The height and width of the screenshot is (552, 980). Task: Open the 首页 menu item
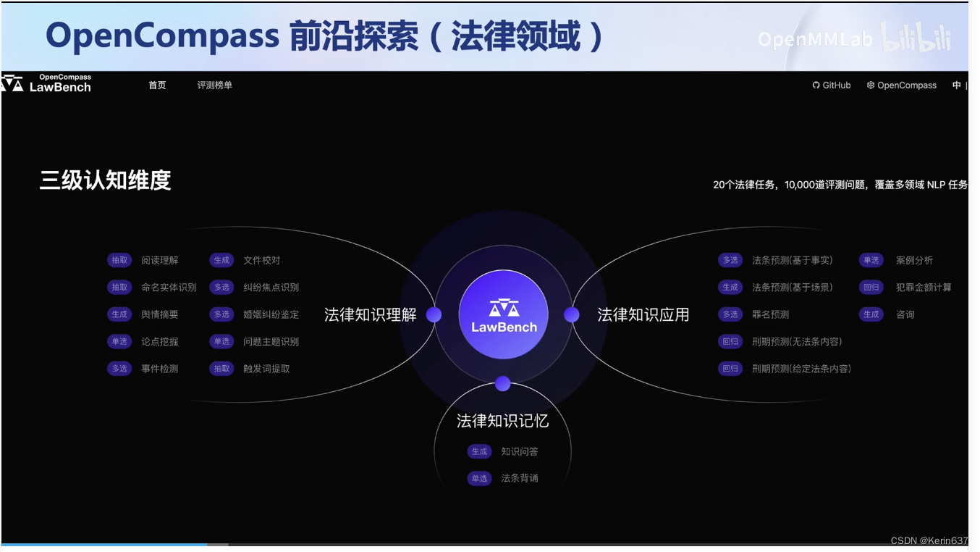click(157, 85)
